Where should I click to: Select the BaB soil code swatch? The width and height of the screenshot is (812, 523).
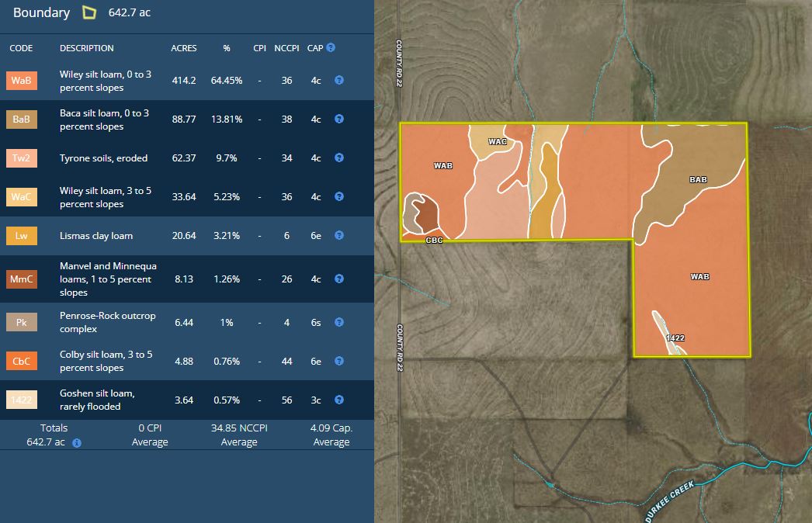21,119
